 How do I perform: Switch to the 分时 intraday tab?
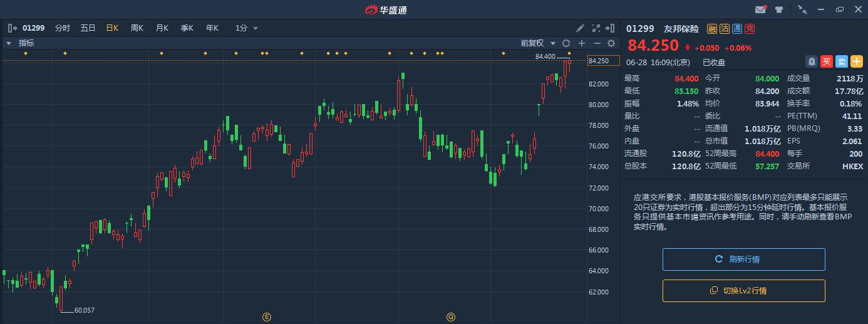63,28
